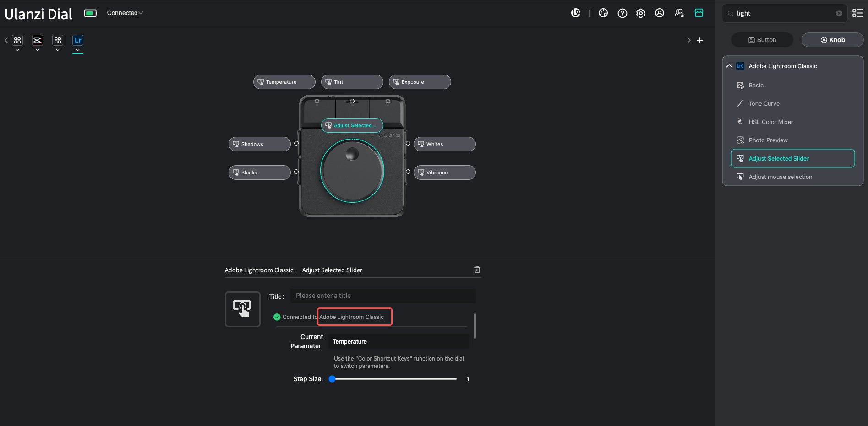868x426 pixels.
Task: Add a new profile with the plus icon
Action: [700, 40]
